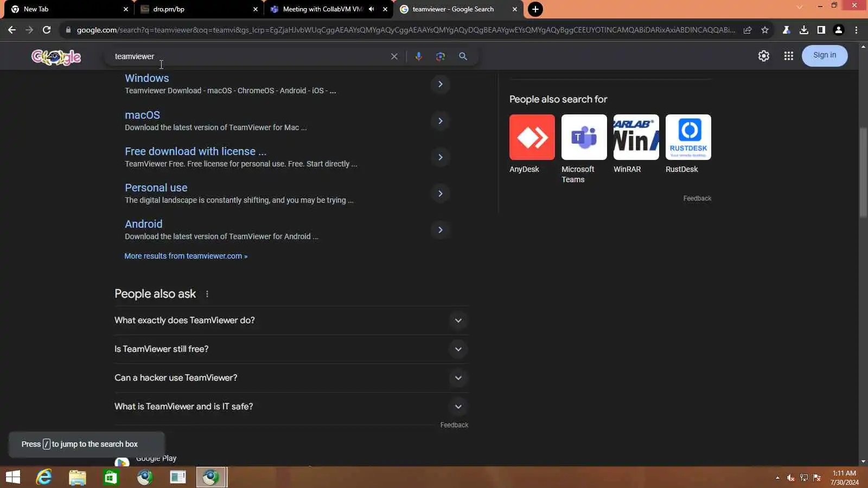Screen dimensions: 868x488
Task: Open Microsoft Teams related search thumbnail
Action: [584, 137]
